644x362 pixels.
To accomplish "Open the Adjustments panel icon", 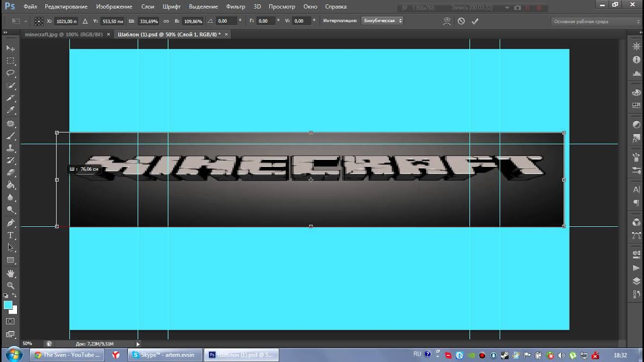I will coord(636,124).
